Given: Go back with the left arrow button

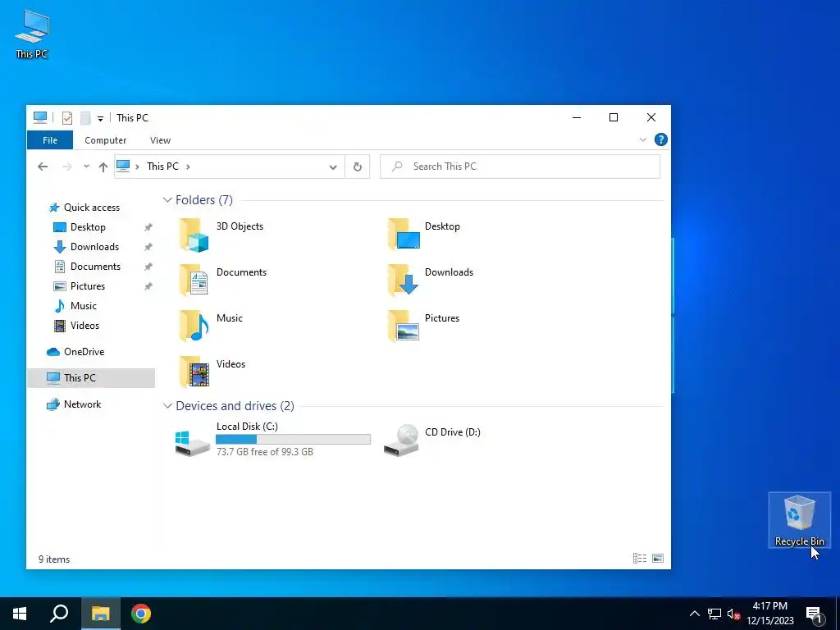Looking at the screenshot, I should [43, 167].
